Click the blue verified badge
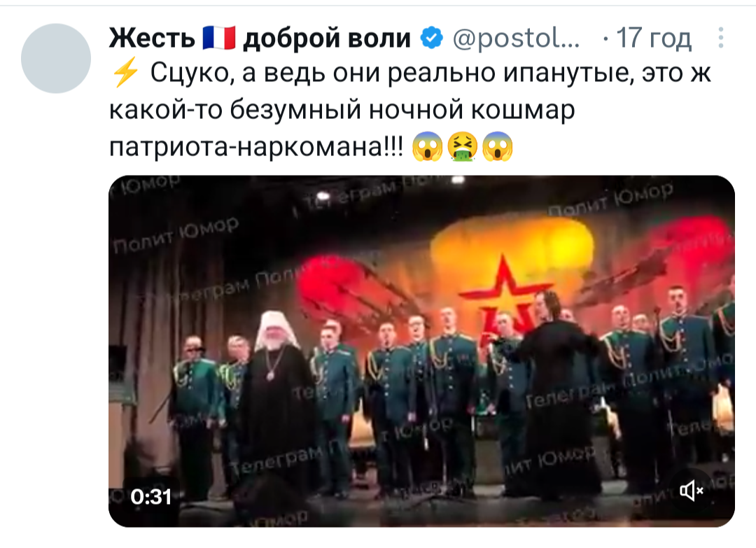Image resolution: width=756 pixels, height=548 pixels. [x=431, y=38]
